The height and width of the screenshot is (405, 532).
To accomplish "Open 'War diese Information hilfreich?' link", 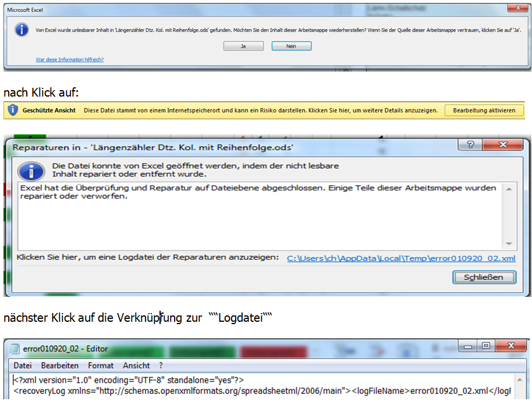I will coord(69,59).
